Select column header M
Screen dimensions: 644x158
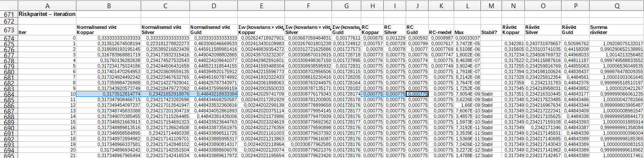point(491,5)
